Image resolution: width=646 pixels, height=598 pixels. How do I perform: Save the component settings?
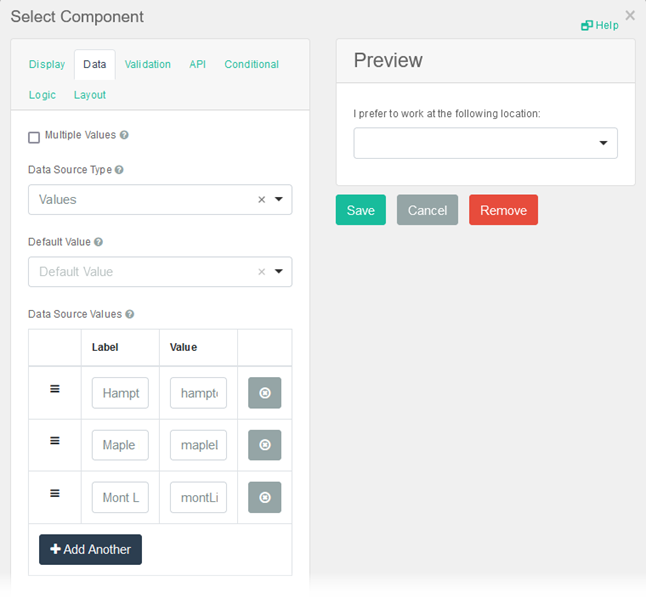coord(360,210)
